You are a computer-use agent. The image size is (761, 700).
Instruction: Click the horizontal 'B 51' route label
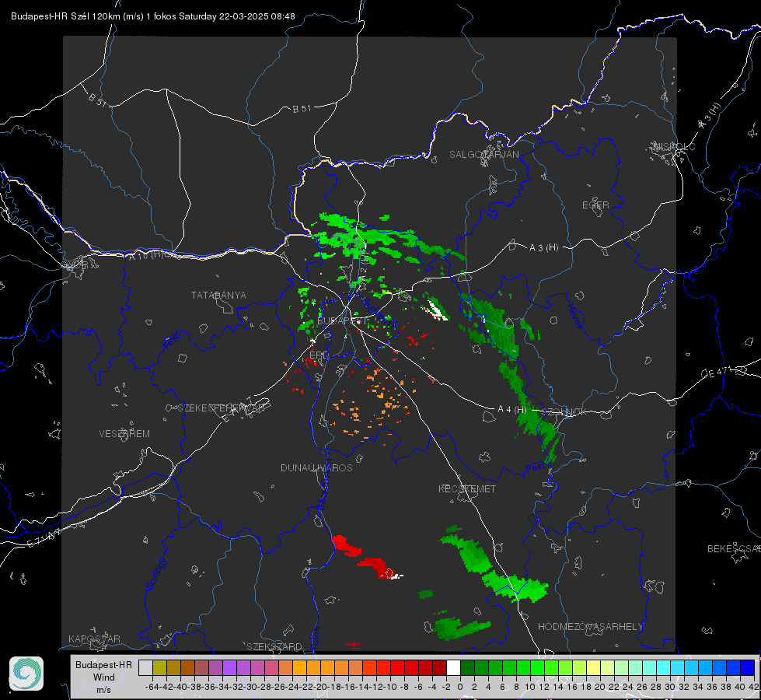click(x=302, y=109)
